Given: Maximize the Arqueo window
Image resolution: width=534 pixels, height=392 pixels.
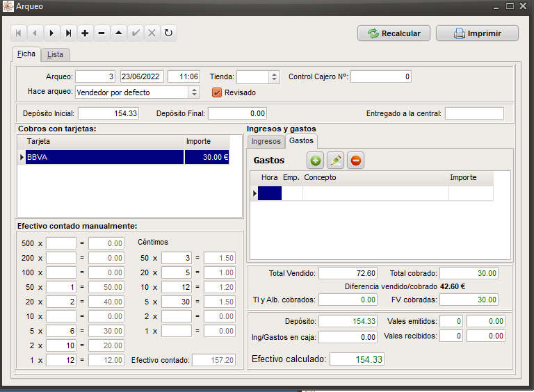Looking at the screenshot, I should click(510, 6).
